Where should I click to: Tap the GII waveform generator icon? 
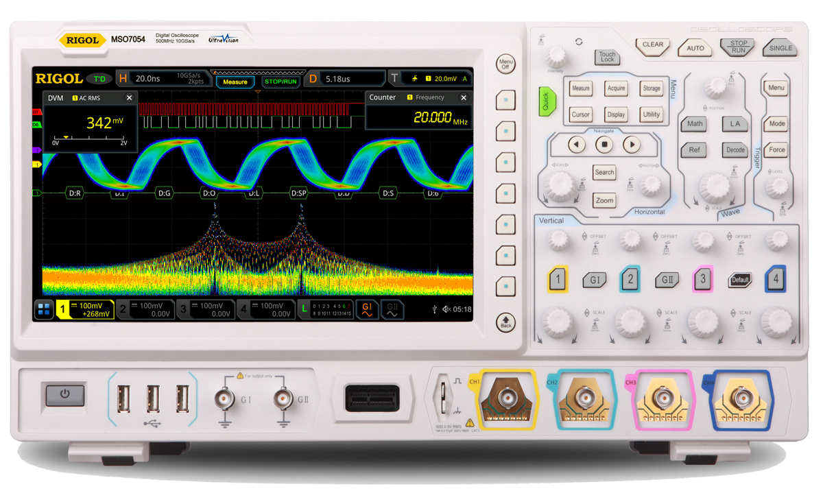tap(392, 309)
